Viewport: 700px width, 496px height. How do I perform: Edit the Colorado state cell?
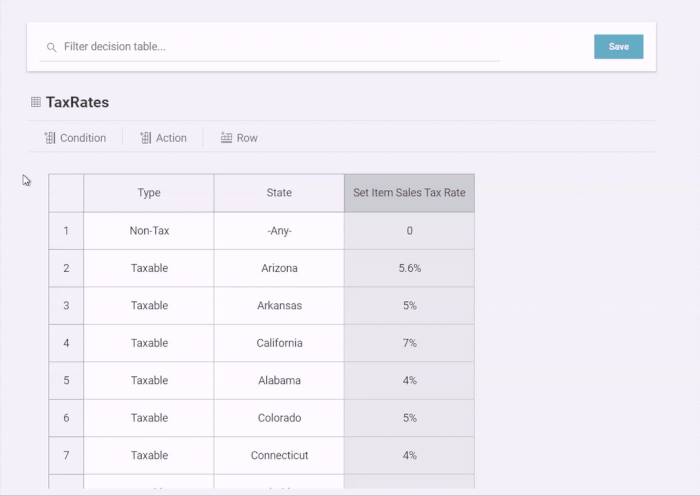[x=279, y=418]
